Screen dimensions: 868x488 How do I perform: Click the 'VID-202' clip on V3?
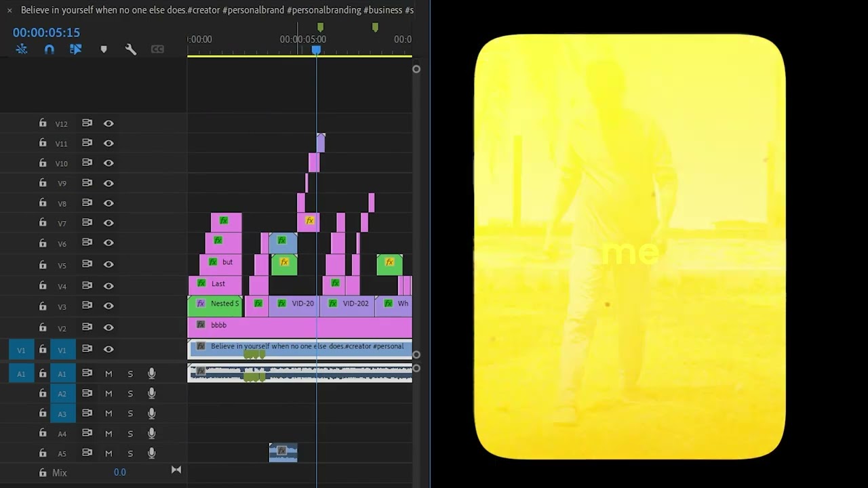coord(347,306)
